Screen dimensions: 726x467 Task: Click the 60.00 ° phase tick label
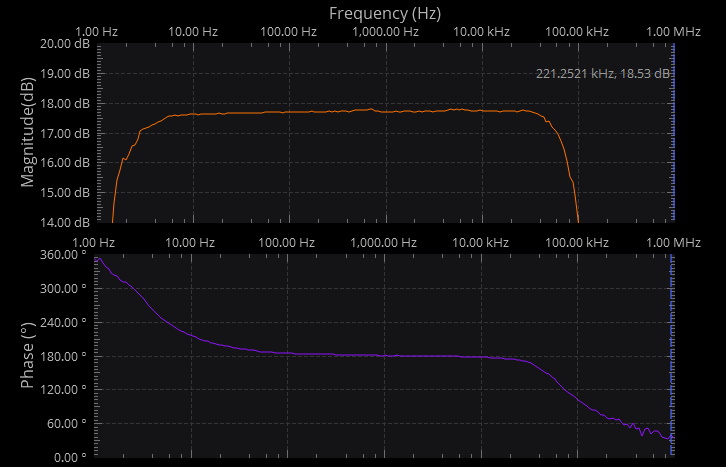click(x=66, y=423)
